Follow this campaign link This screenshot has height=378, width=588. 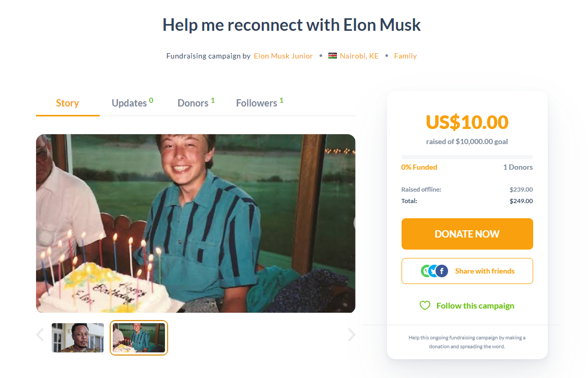coord(475,305)
